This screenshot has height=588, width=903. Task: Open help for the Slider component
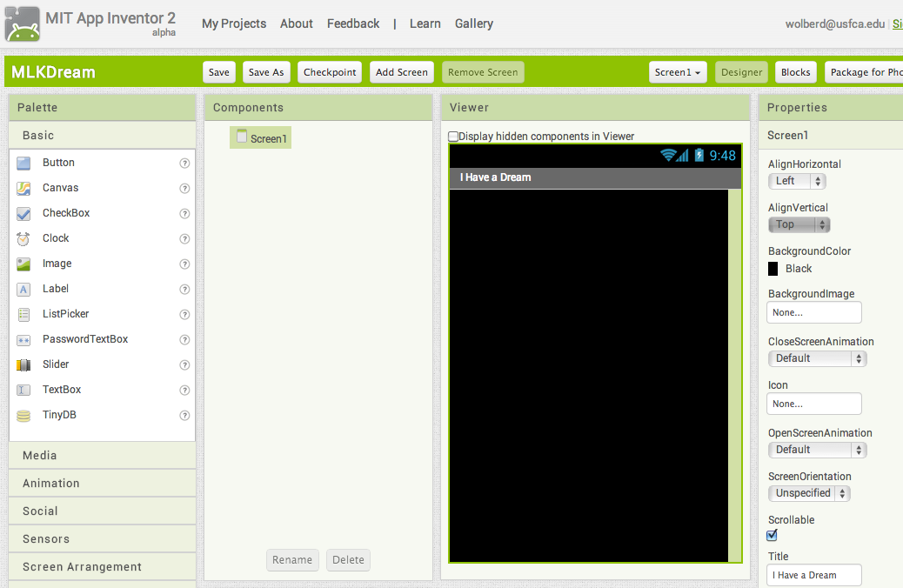(184, 364)
